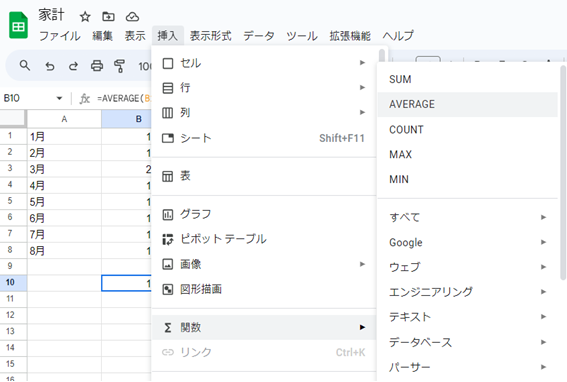Screen dimensions: 567x382
Task: Click the select-all corner box
Action: 13,119
